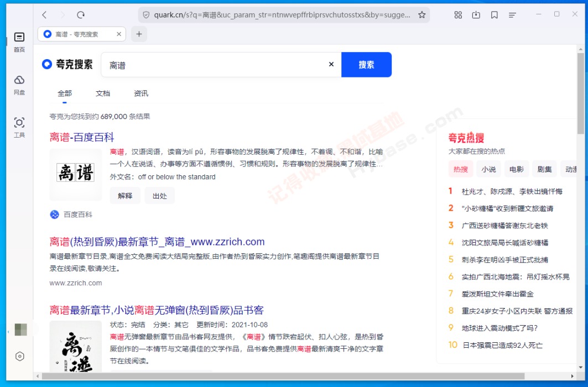588x387 pixels.
Task: Click the 离谱 calligraphy thumbnail in Baike result
Action: click(75, 174)
